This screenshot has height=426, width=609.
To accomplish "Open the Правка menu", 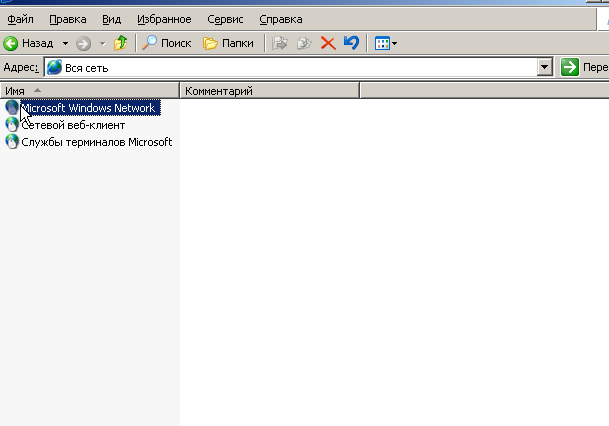I will click(68, 19).
